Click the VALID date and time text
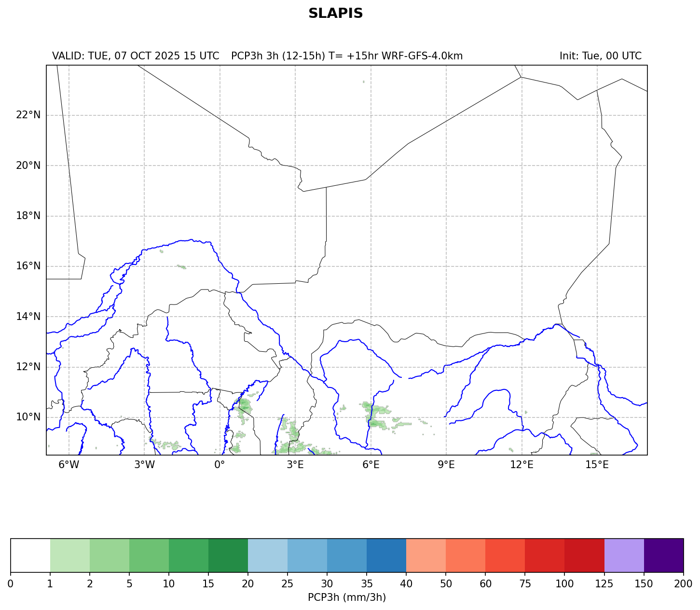 (136, 56)
